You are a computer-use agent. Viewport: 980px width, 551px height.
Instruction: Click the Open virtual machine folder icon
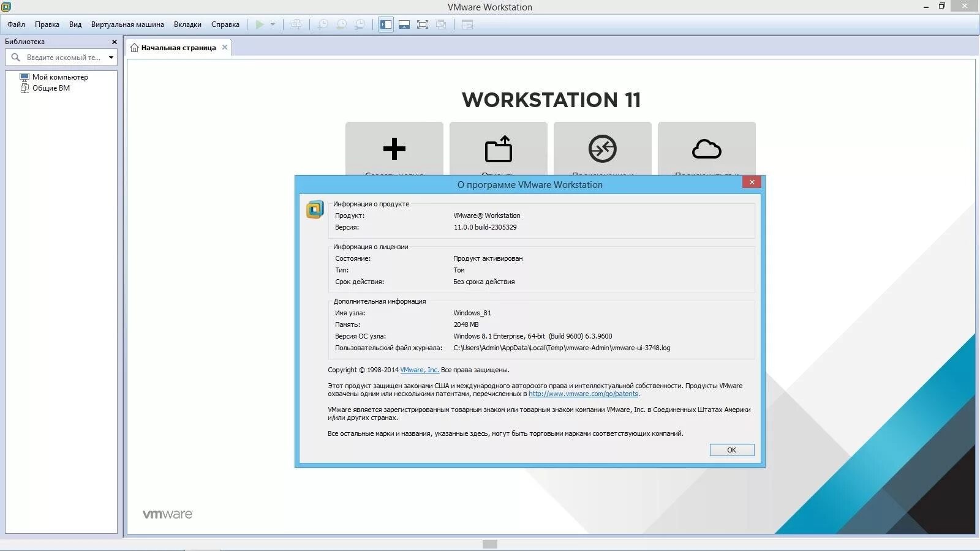point(499,149)
